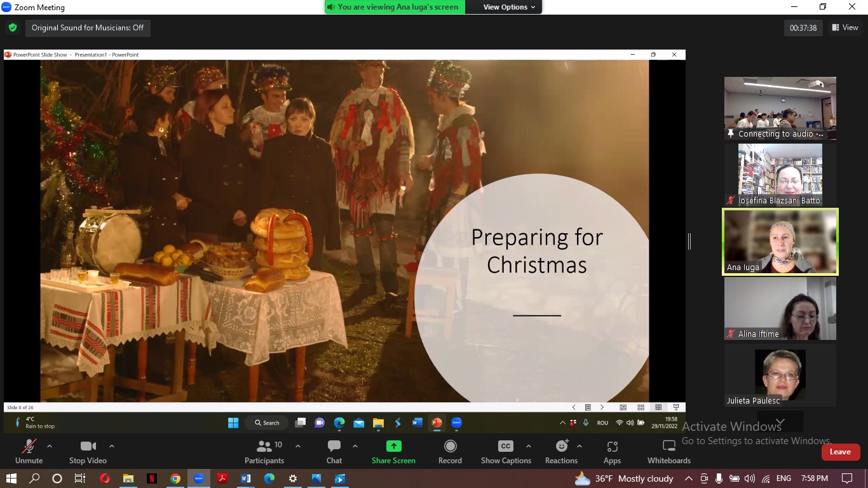Click Windows 11 Start button in shared screen
Image resolution: width=868 pixels, height=488 pixels.
(x=233, y=423)
